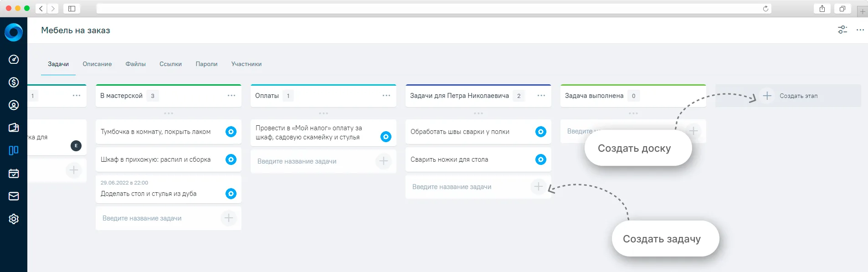The width and height of the screenshot is (868, 272).
Task: Click the browser share icon
Action: [x=822, y=9]
